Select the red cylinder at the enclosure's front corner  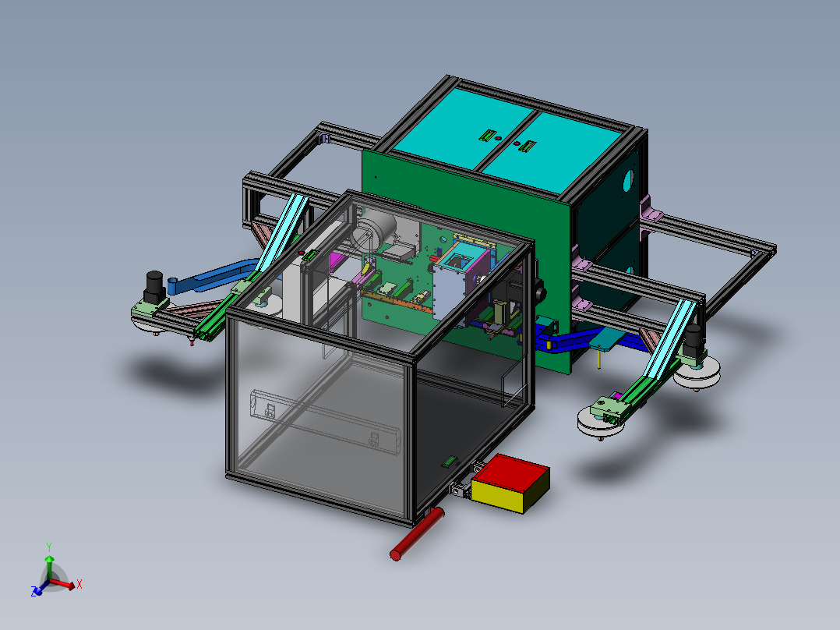click(418, 534)
